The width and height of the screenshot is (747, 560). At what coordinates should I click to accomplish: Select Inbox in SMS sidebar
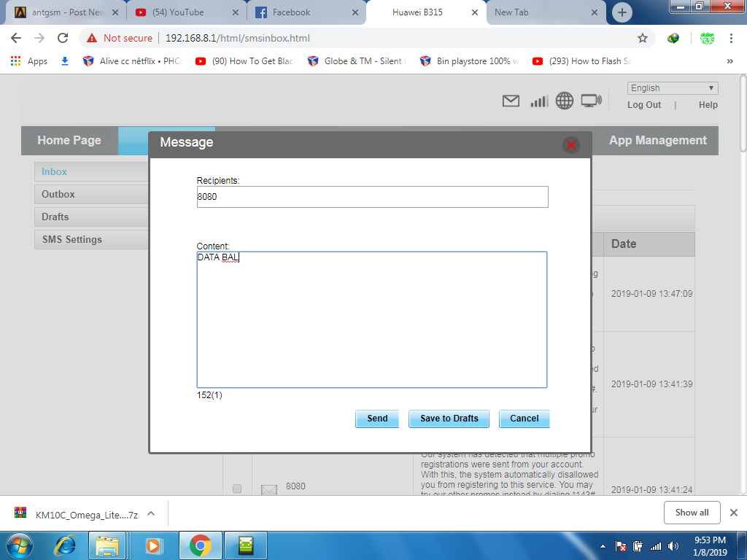pyautogui.click(x=91, y=172)
